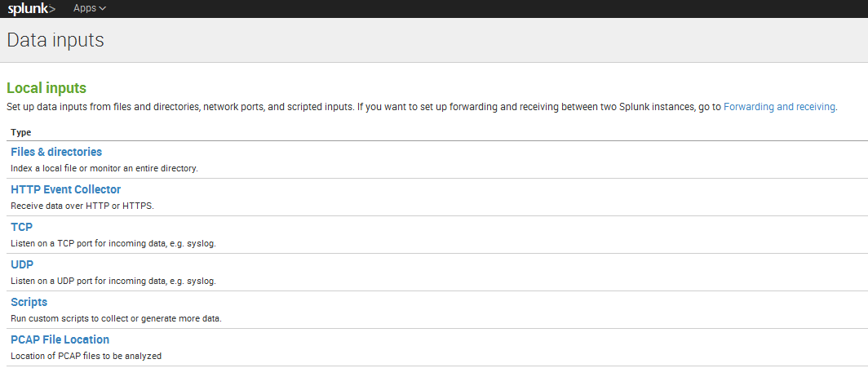
Task: Open the Files & directories input type
Action: (56, 152)
